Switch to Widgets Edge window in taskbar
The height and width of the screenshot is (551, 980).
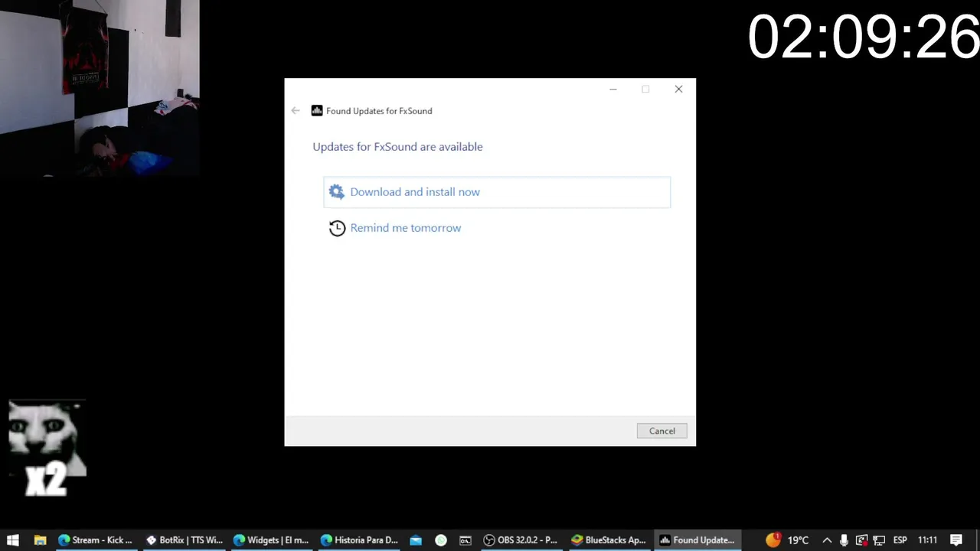pyautogui.click(x=271, y=540)
